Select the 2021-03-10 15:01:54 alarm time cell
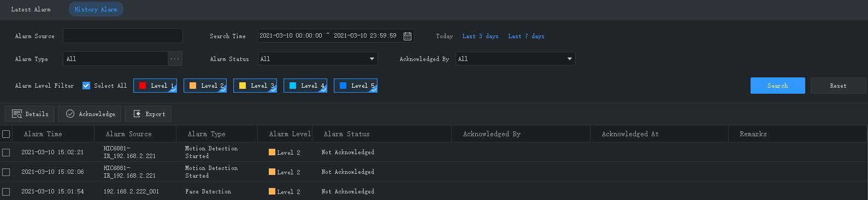The height and width of the screenshot is (200, 868). tap(52, 191)
